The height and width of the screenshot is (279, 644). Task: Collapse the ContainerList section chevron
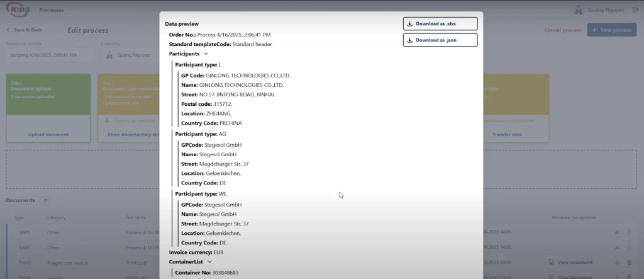(209, 261)
